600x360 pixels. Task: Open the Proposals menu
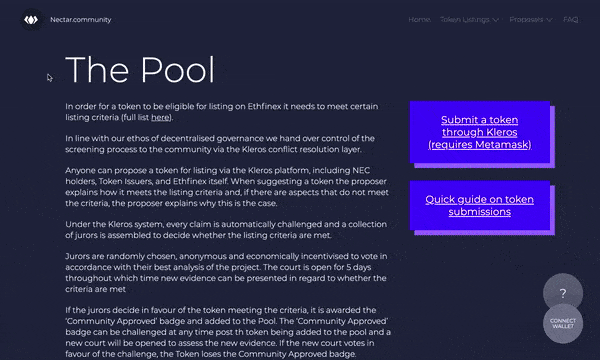point(526,20)
